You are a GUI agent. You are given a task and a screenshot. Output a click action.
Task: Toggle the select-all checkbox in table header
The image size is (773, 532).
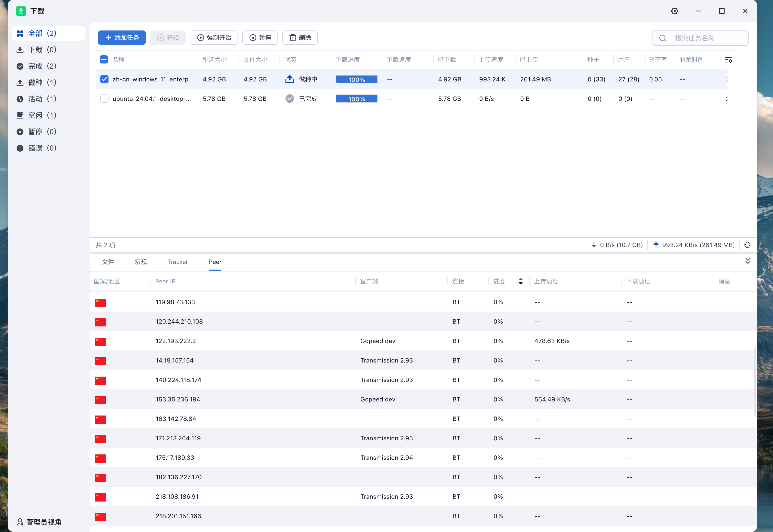[104, 60]
